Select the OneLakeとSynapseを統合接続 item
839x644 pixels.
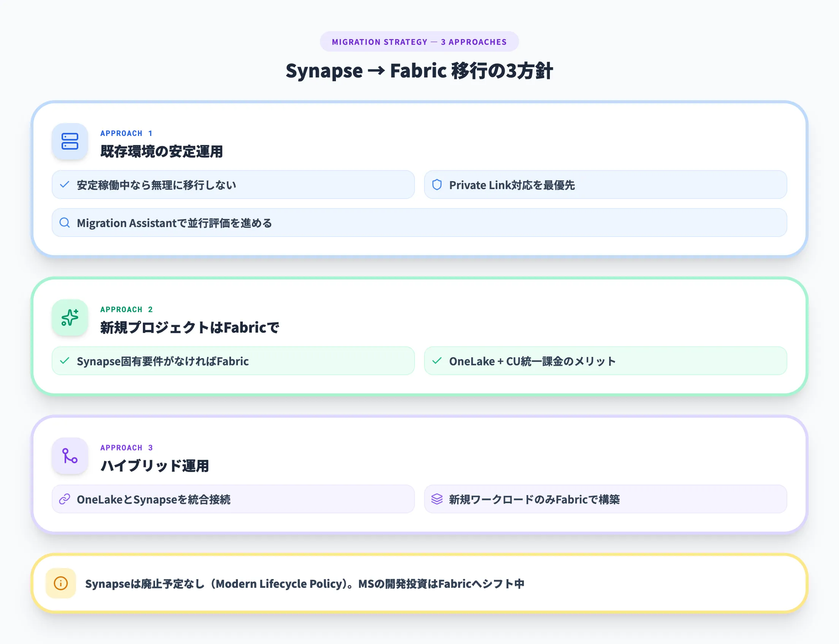coord(233,499)
